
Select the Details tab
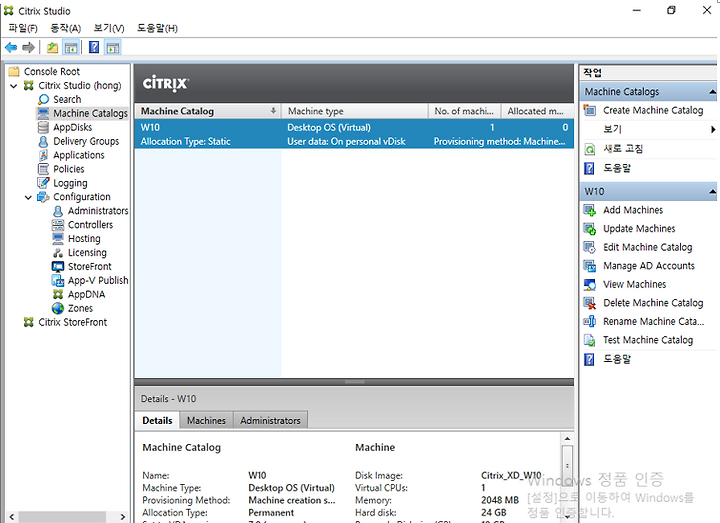pyautogui.click(x=158, y=420)
